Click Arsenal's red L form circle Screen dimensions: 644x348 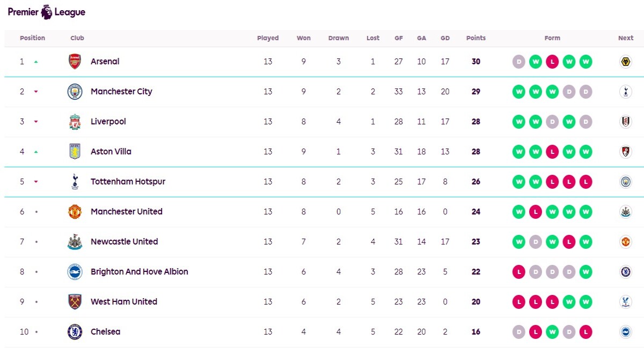552,62
